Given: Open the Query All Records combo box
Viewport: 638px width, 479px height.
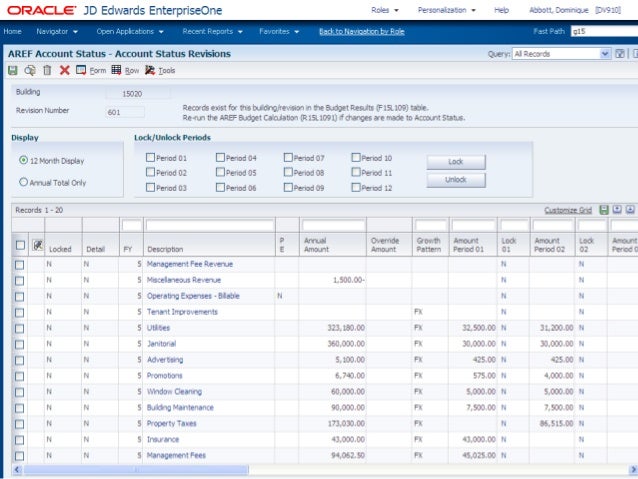Looking at the screenshot, I should point(561,54).
